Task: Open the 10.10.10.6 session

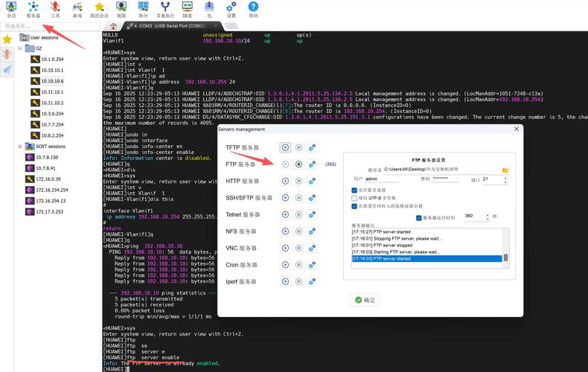Action: tap(52, 81)
